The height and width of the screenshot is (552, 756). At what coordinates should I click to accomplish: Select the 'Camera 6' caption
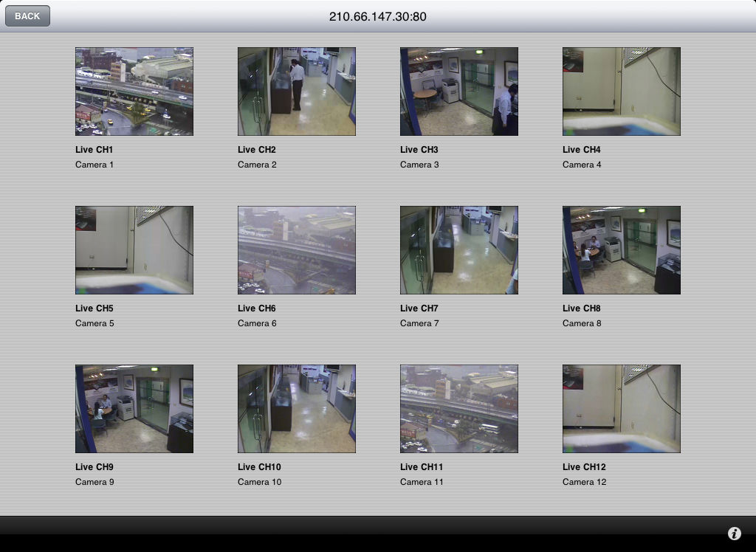point(257,323)
